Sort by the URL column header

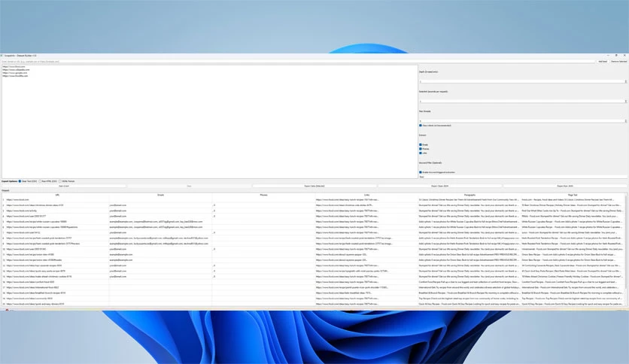pyautogui.click(x=57, y=195)
